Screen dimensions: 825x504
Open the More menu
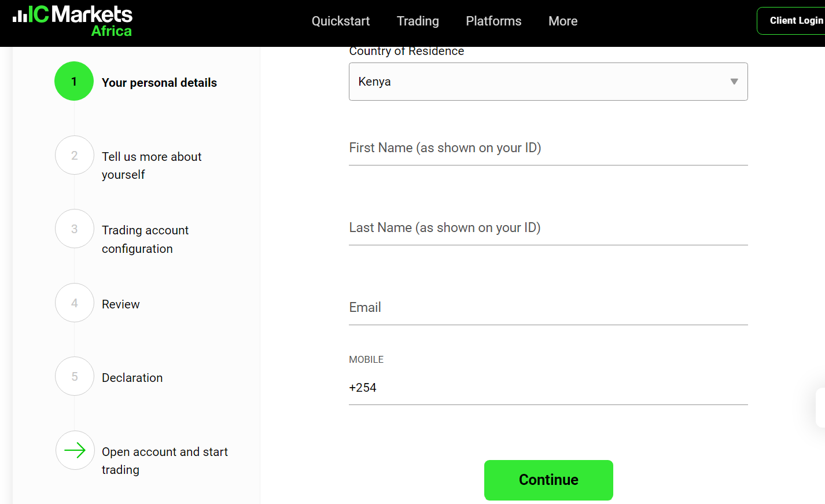pyautogui.click(x=563, y=21)
